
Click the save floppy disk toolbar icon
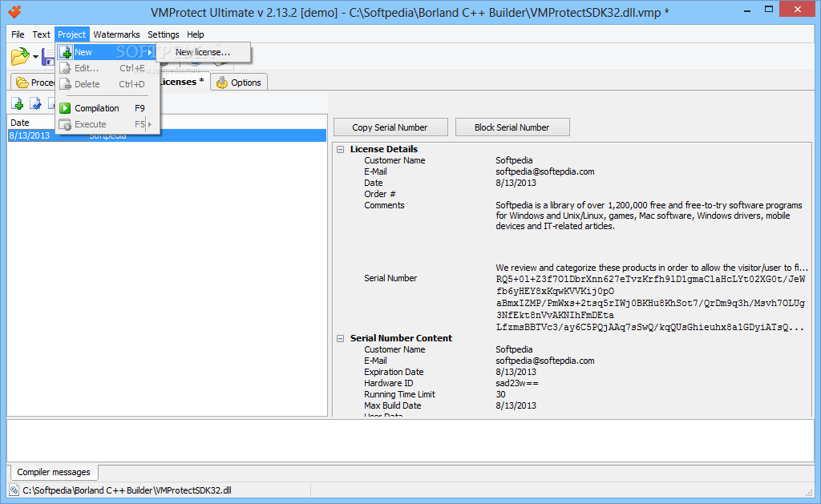pos(48,57)
